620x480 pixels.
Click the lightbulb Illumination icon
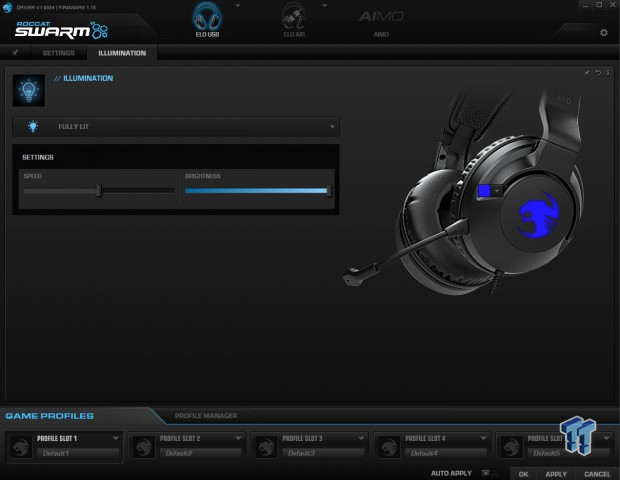(28, 90)
